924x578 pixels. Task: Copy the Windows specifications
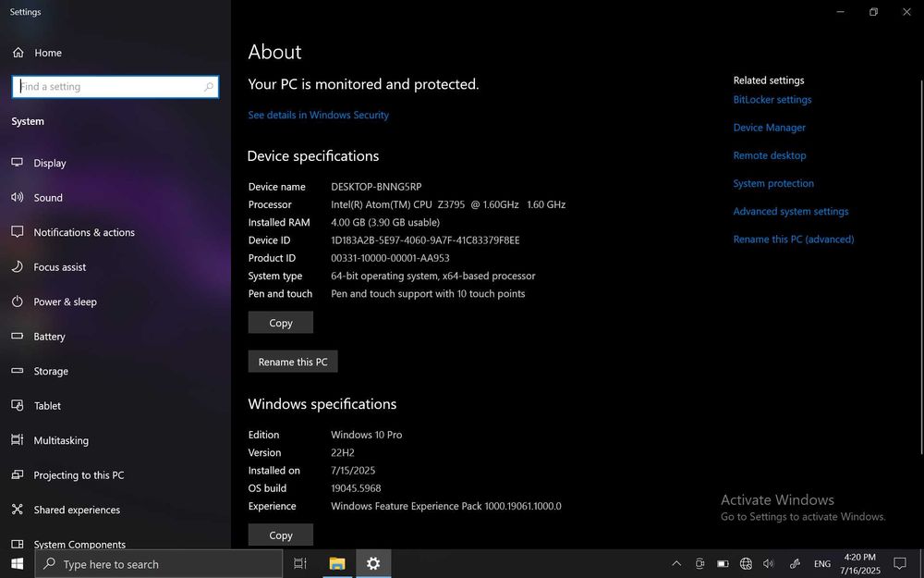pyautogui.click(x=281, y=535)
